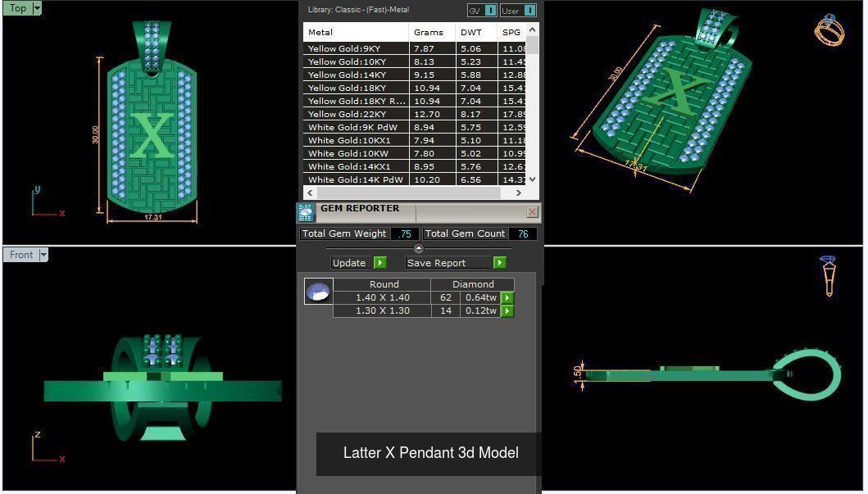This screenshot has height=494, width=868.
Task: Select the White Gold:9K PdW row
Action: pos(414,127)
